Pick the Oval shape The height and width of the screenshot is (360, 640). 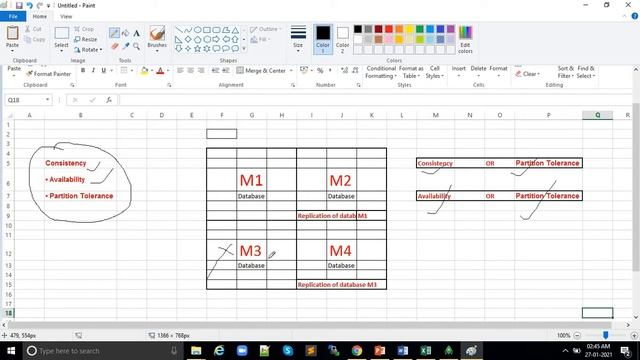pos(198,30)
